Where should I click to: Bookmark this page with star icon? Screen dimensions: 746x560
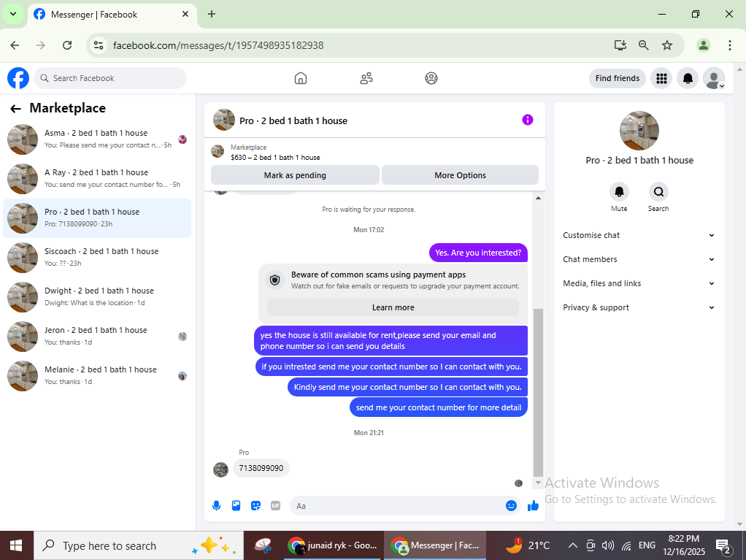[667, 45]
